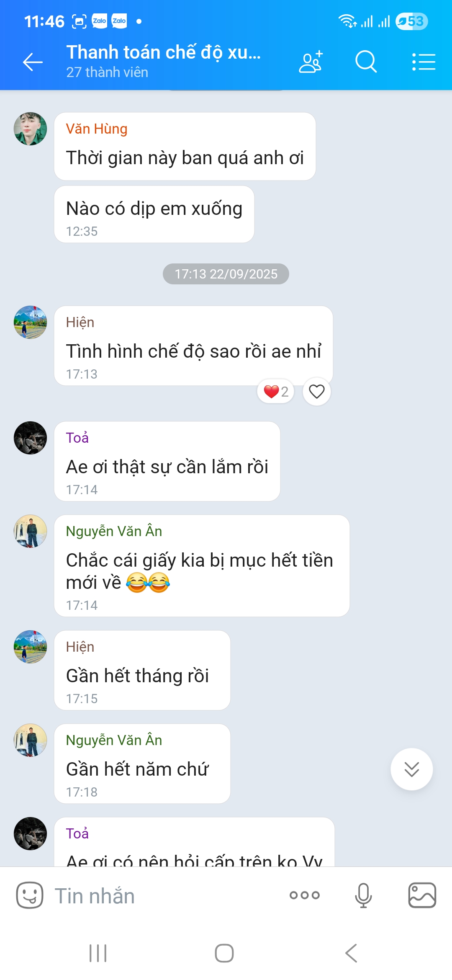452x980 pixels.
Task: Open group title Thanh toán chế độ
Action: click(x=164, y=53)
